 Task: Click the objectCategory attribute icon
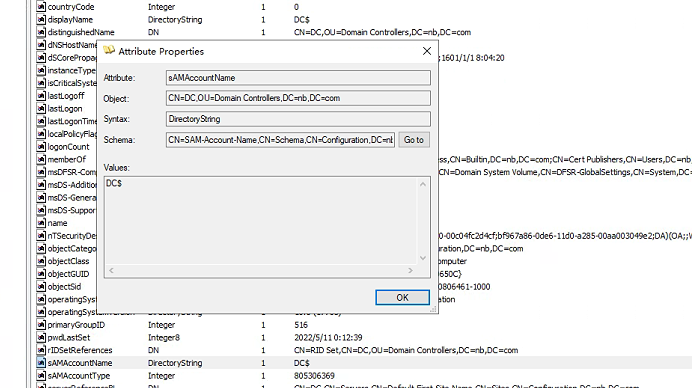(41, 249)
